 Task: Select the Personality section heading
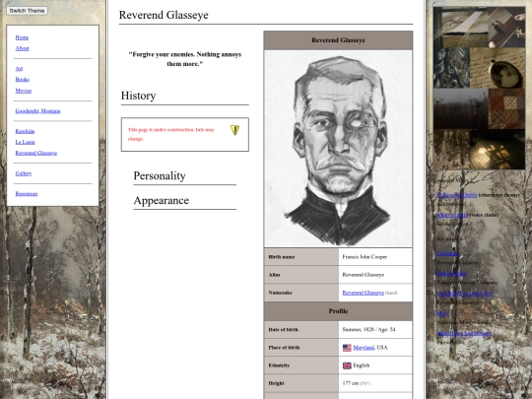click(x=160, y=175)
